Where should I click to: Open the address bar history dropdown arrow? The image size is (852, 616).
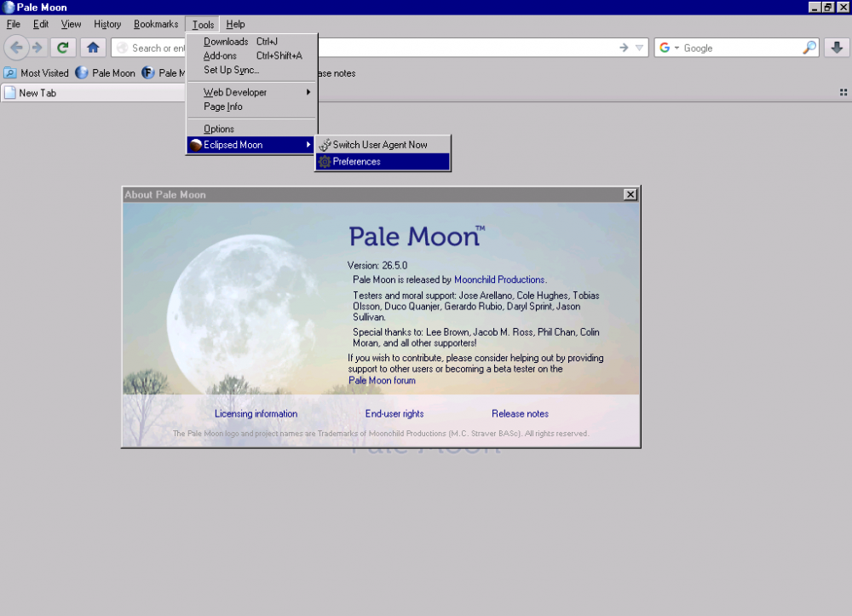coord(640,48)
